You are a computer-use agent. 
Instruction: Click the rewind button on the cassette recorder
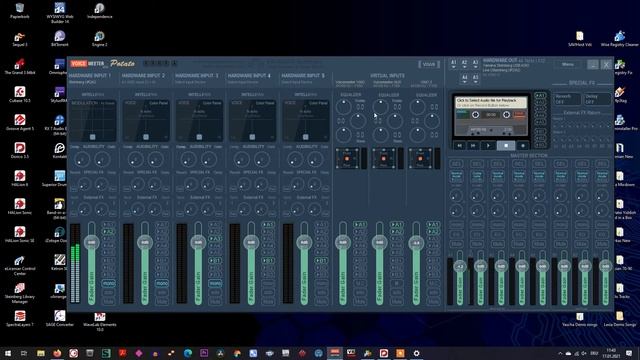[x=460, y=145]
